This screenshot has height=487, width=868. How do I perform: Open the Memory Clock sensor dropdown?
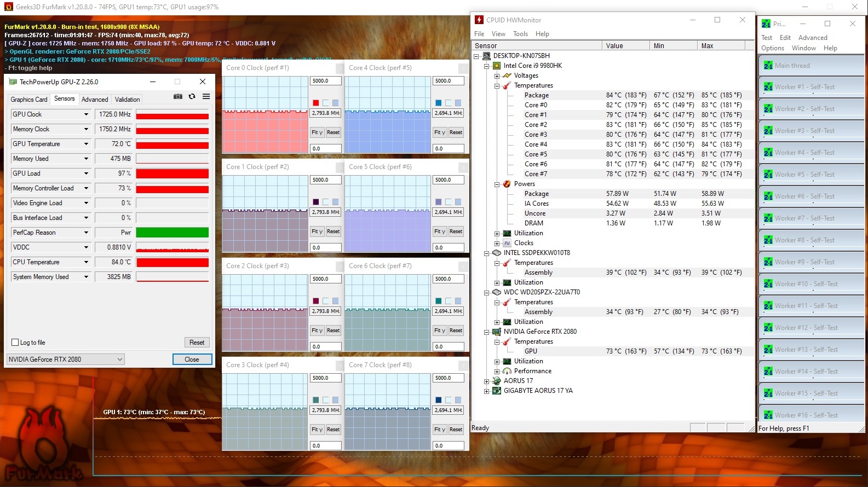pos(86,129)
